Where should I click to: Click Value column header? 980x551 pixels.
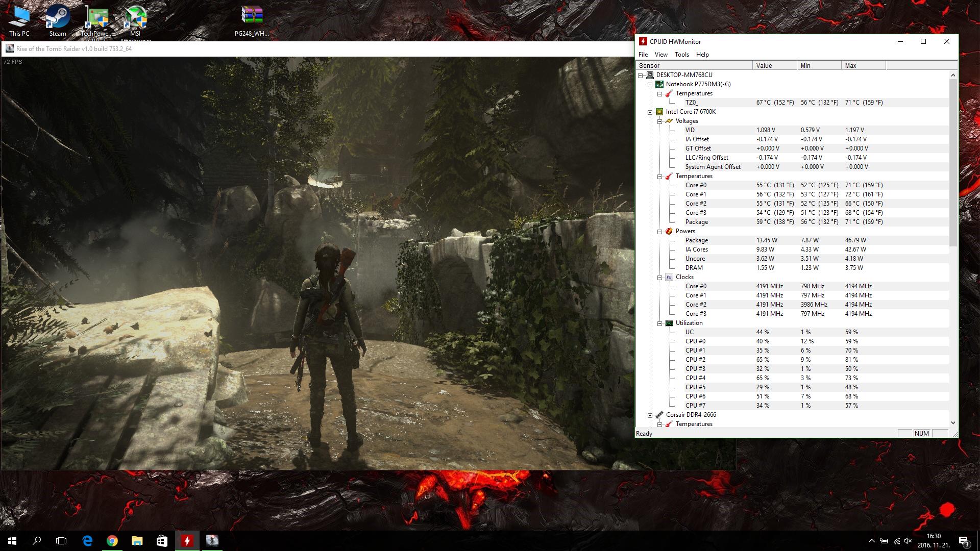(775, 65)
